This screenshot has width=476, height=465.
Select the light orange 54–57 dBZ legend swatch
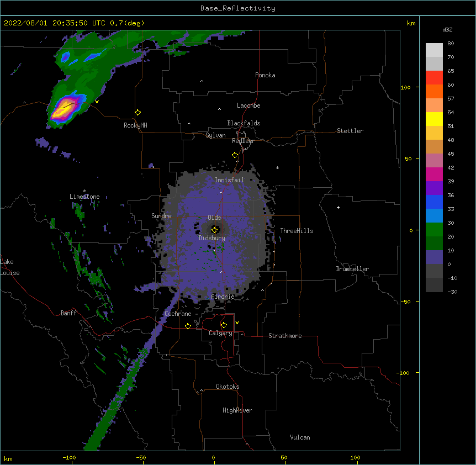[434, 105]
